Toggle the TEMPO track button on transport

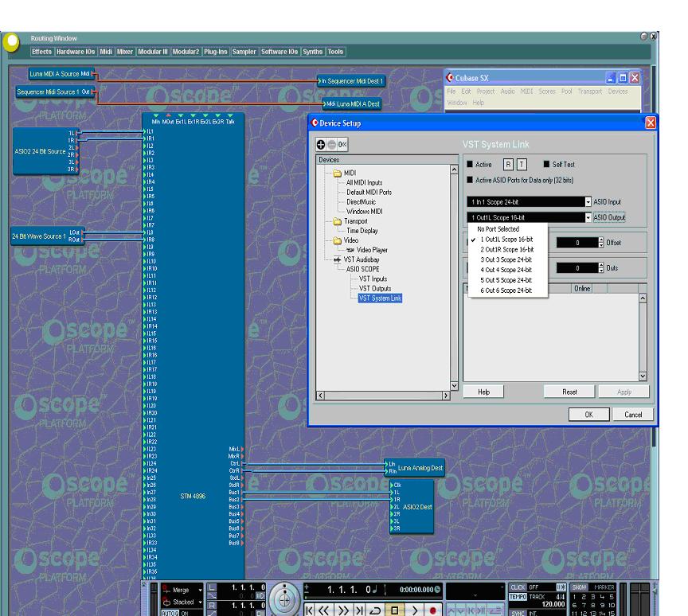coord(518,597)
